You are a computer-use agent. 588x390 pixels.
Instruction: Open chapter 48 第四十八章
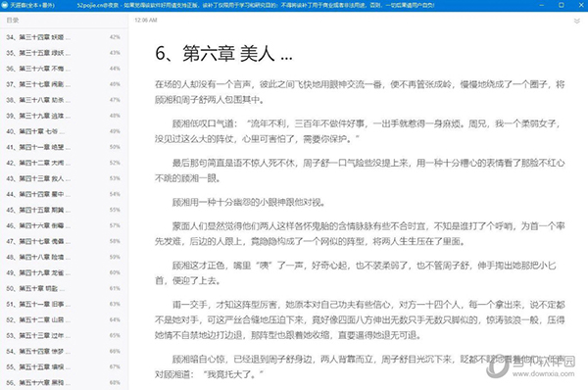pyautogui.click(x=64, y=257)
